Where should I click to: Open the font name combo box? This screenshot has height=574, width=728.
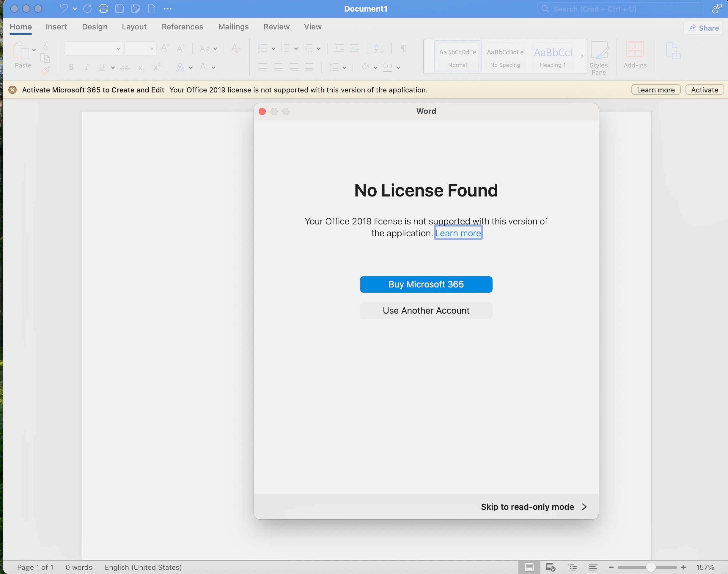(x=93, y=49)
